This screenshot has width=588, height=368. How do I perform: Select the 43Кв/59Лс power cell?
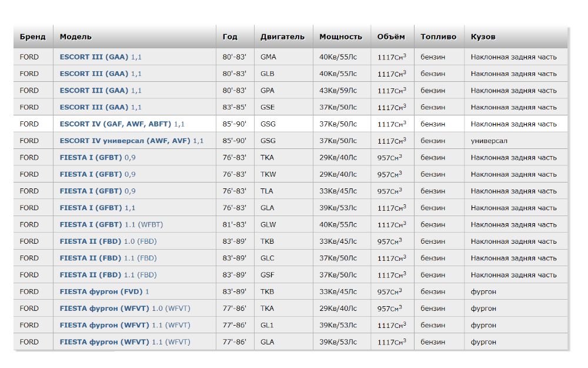click(x=342, y=91)
